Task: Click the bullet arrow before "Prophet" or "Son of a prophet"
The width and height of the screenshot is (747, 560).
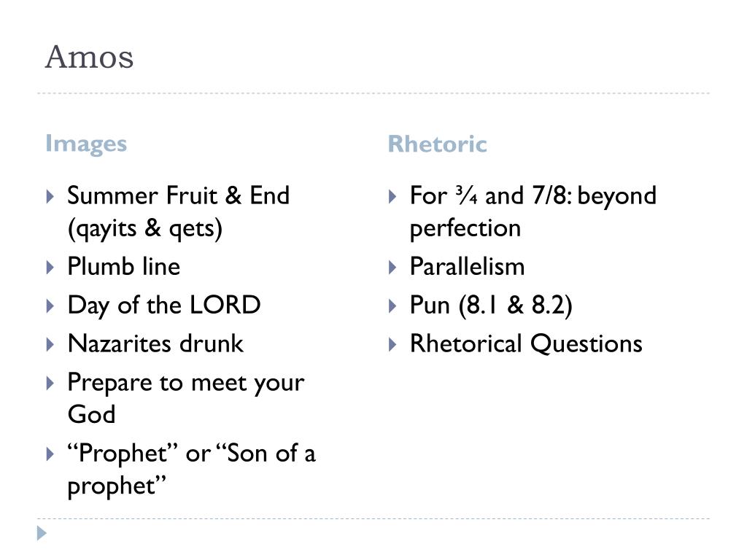Action: tap(50, 454)
